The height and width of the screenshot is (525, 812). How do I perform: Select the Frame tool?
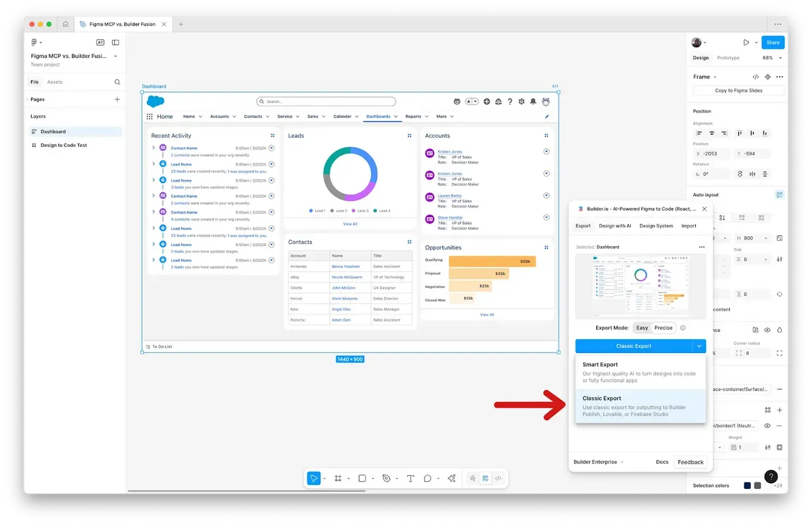click(x=338, y=478)
